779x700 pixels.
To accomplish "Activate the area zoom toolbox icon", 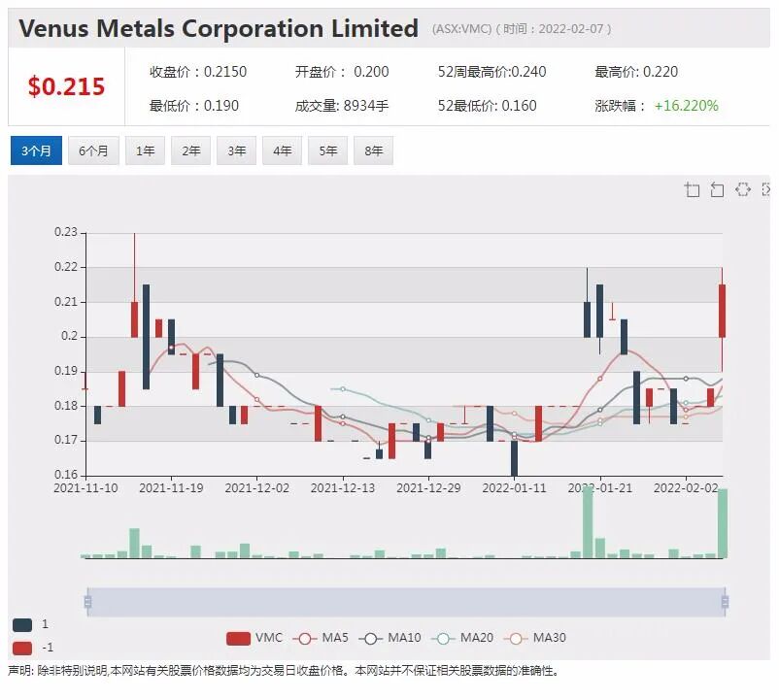I will (692, 189).
